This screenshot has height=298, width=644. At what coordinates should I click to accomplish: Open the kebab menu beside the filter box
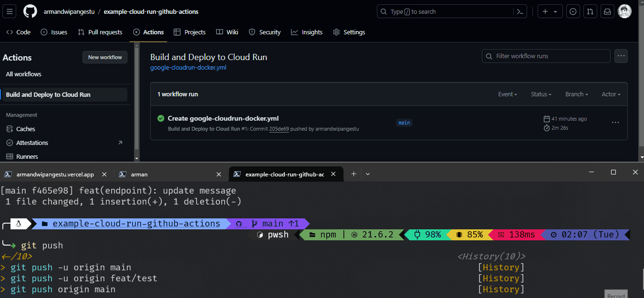pyautogui.click(x=621, y=56)
